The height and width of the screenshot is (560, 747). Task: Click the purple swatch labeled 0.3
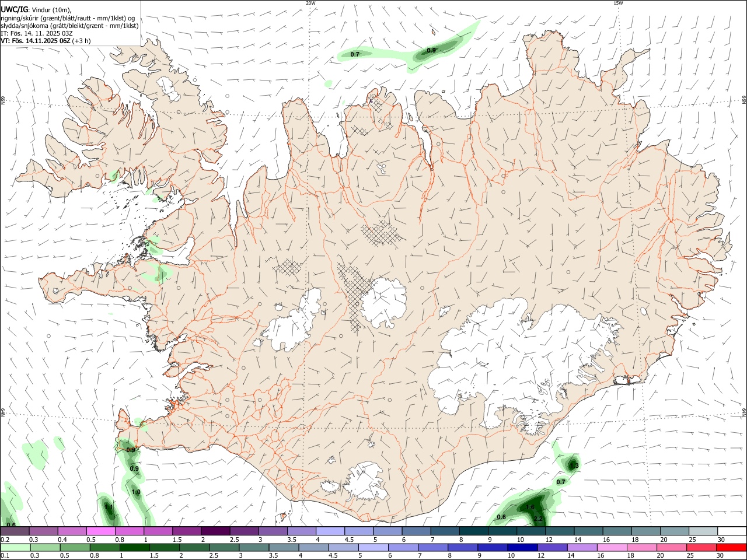click(x=43, y=531)
